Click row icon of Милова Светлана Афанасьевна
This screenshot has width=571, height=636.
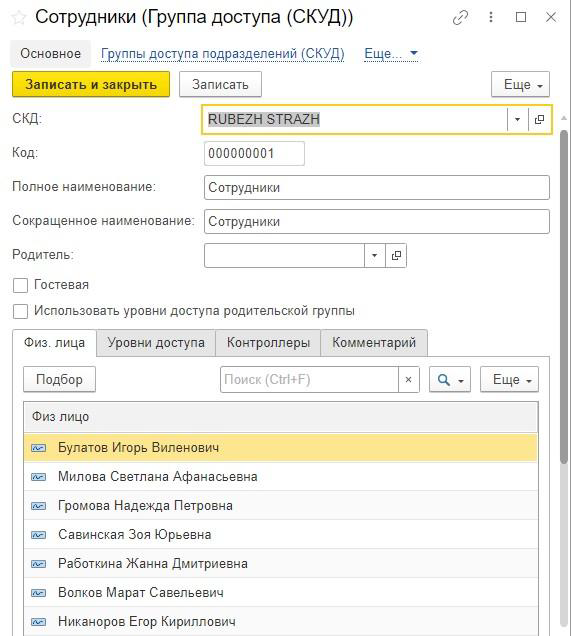pos(39,477)
